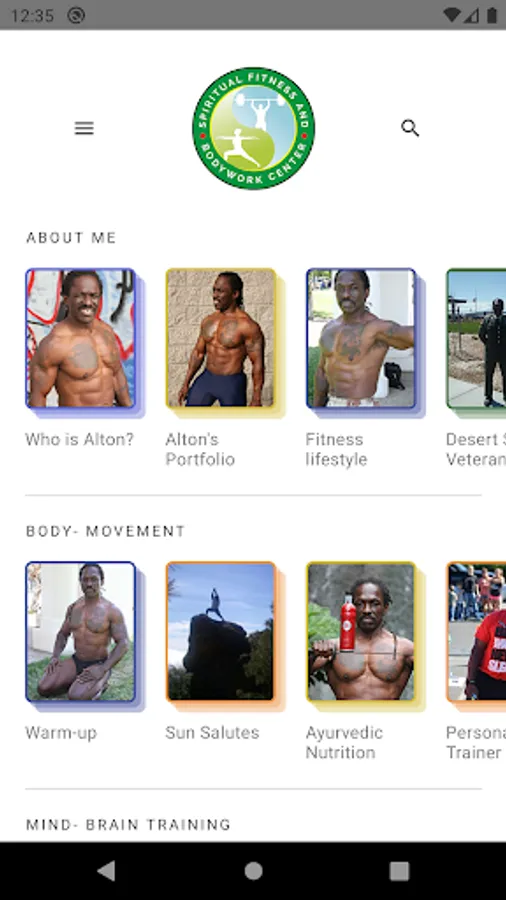Tap the Alton's Portfolio text label
This screenshot has width=506, height=900.
tap(200, 449)
